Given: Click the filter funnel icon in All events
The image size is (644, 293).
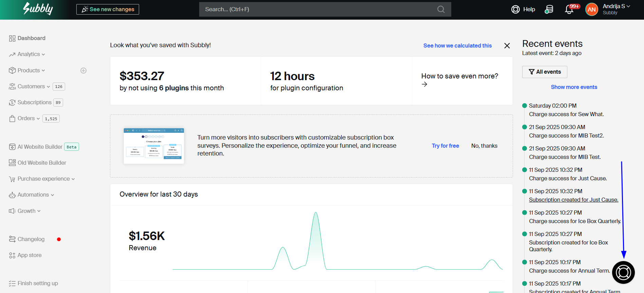Looking at the screenshot, I should point(532,72).
